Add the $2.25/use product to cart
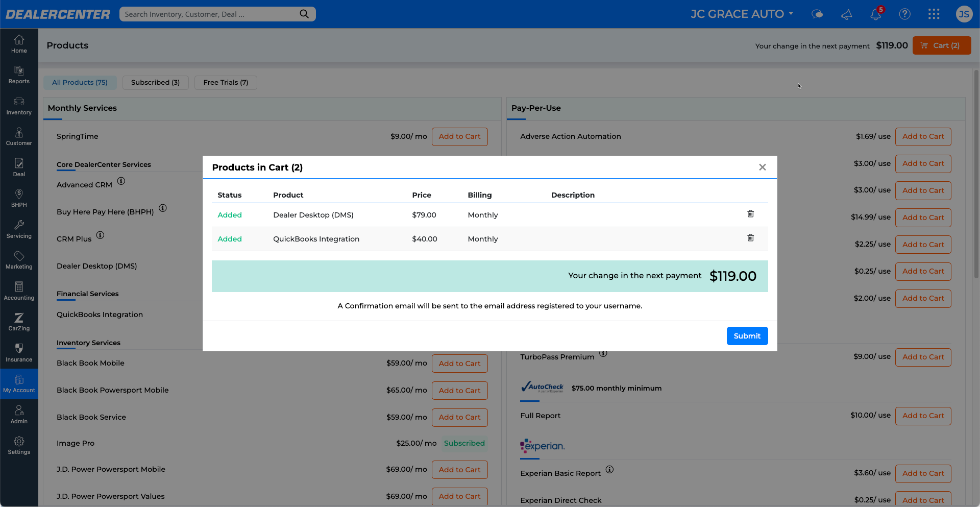The width and height of the screenshot is (980, 507). tap(923, 245)
